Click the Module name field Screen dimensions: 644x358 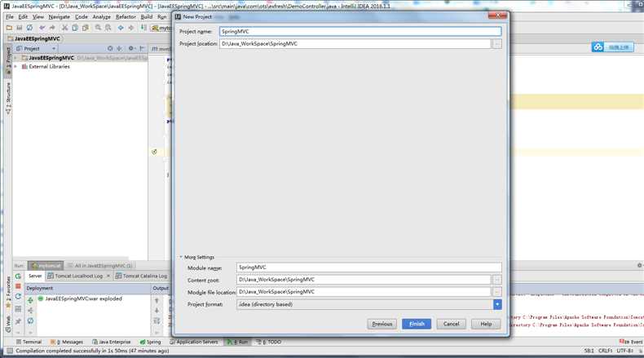368,267
